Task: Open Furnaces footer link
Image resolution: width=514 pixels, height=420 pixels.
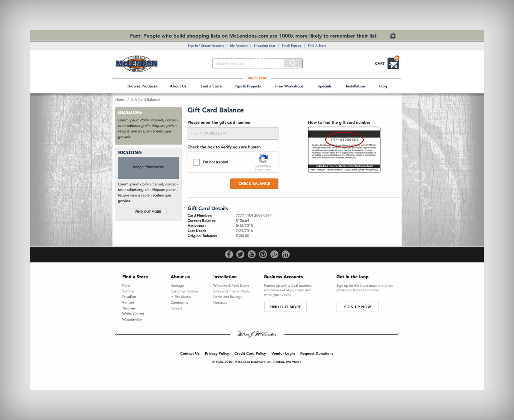Action: click(x=220, y=302)
